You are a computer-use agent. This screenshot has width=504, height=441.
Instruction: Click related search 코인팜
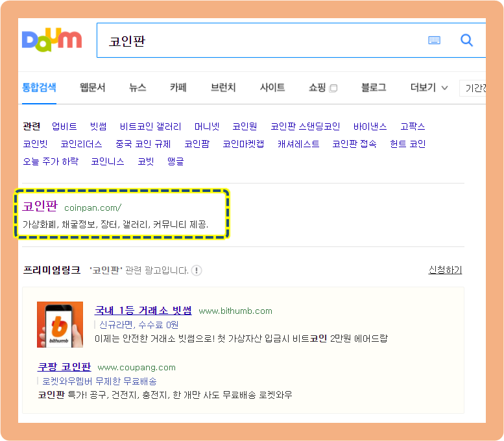coord(197,144)
